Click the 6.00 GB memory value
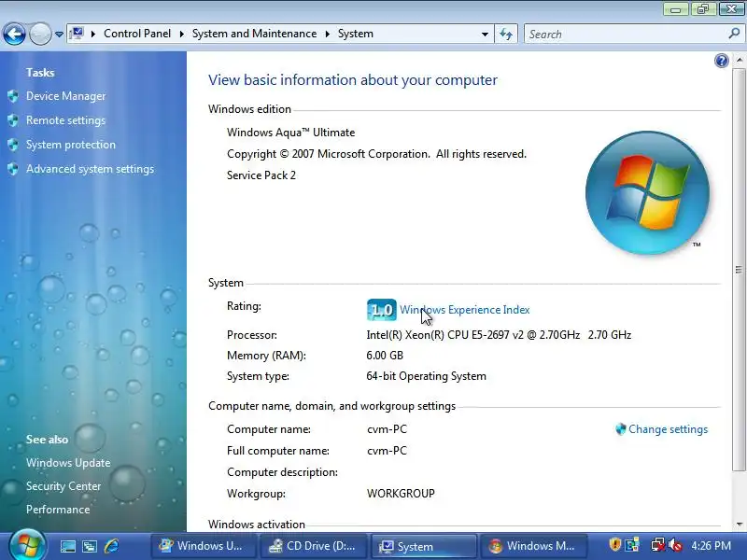This screenshot has height=560, width=747. (385, 356)
